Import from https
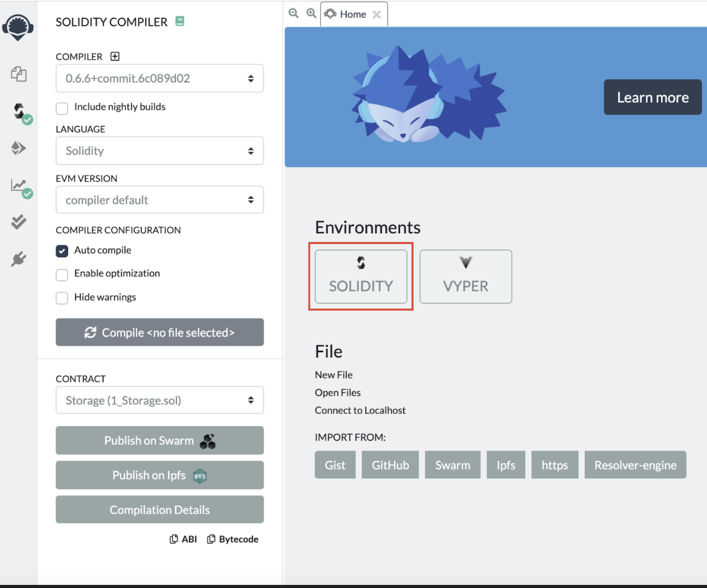Screen dimensions: 707x588 tap(555, 465)
